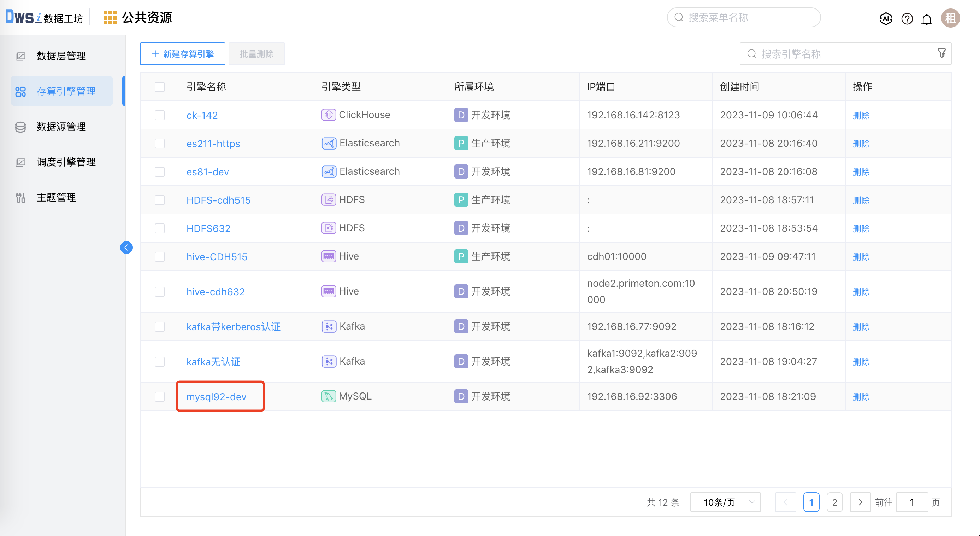Go to next page arrow
The width and height of the screenshot is (980, 536).
(860, 502)
